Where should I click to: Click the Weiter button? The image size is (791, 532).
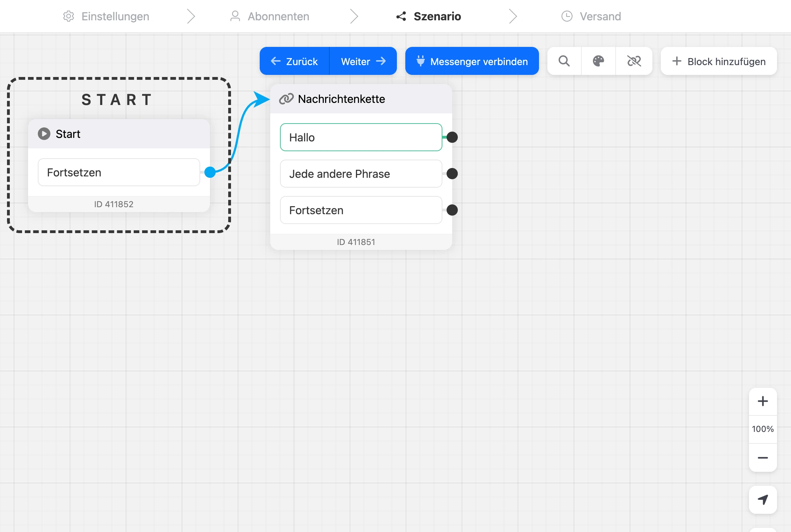click(363, 61)
